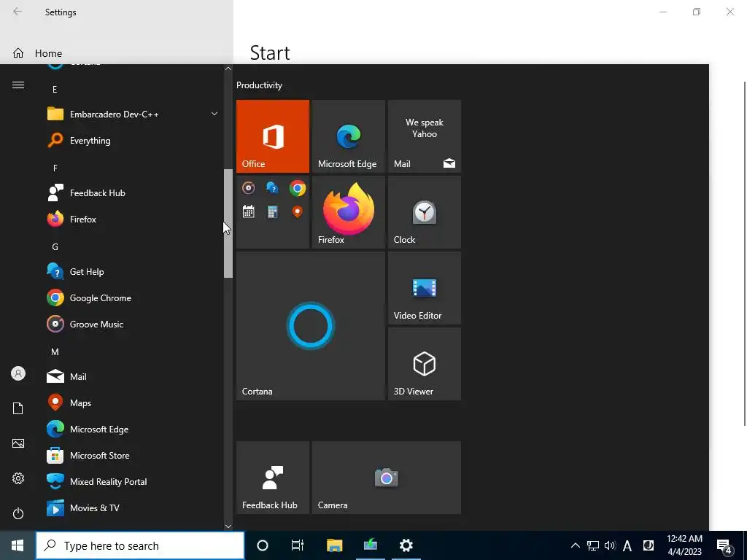Click the taskbar search box
This screenshot has height=560, width=747.
(x=140, y=545)
